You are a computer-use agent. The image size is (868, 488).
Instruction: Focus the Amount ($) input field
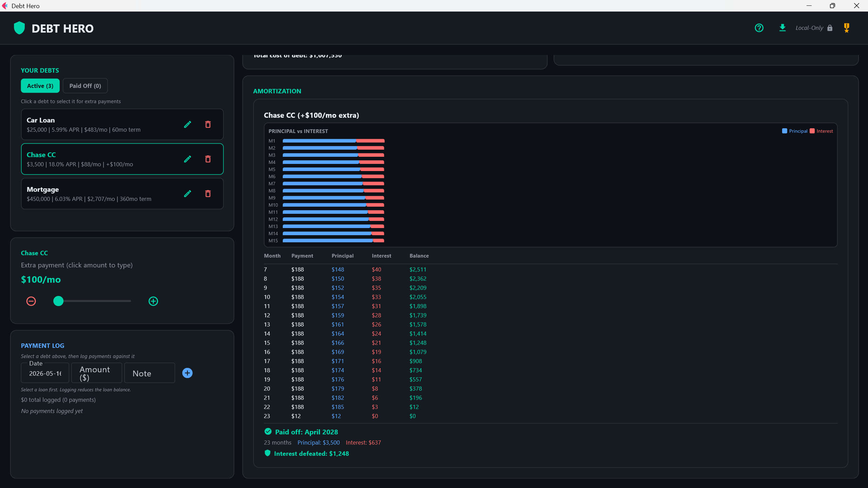tap(101, 373)
